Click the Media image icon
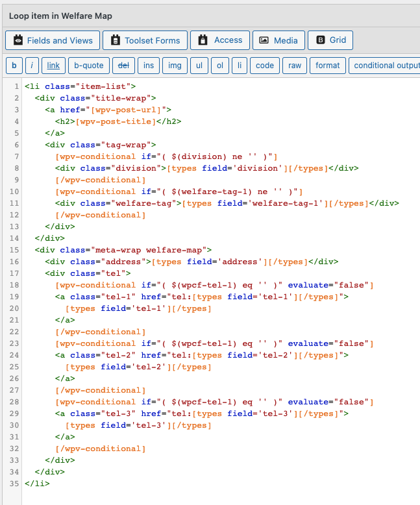The image size is (420, 505). [x=264, y=40]
